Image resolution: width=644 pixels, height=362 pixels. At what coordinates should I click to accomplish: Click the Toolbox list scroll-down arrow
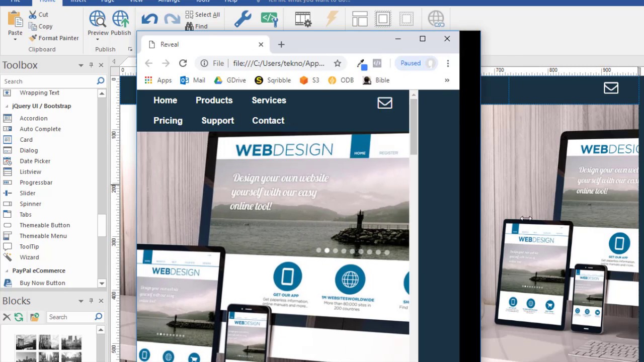(x=102, y=283)
